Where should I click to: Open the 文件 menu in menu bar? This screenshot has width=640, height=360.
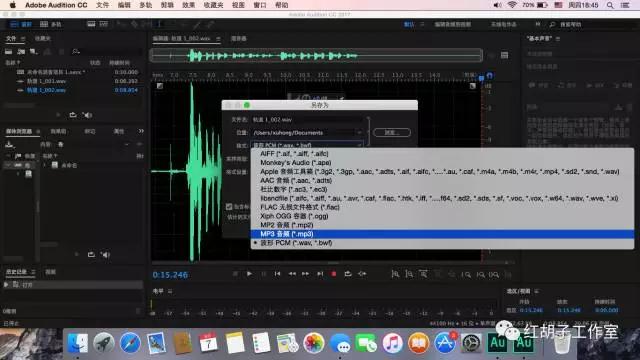(102, 5)
